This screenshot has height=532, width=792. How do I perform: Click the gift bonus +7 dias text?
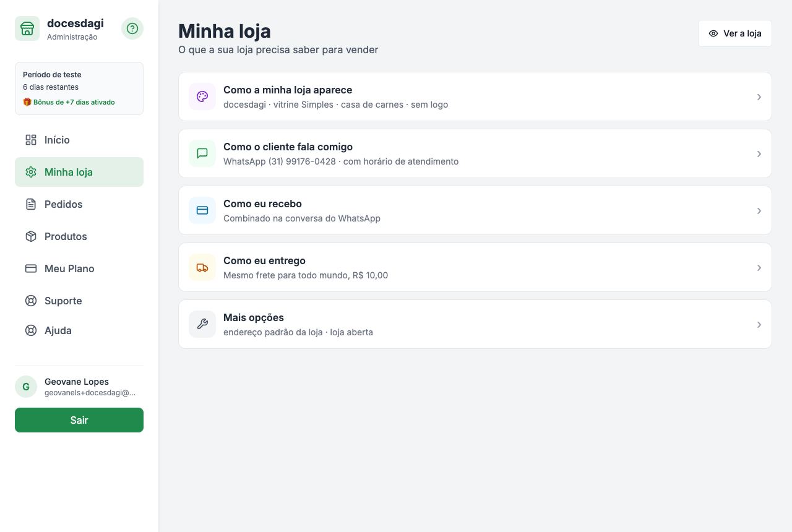(69, 102)
